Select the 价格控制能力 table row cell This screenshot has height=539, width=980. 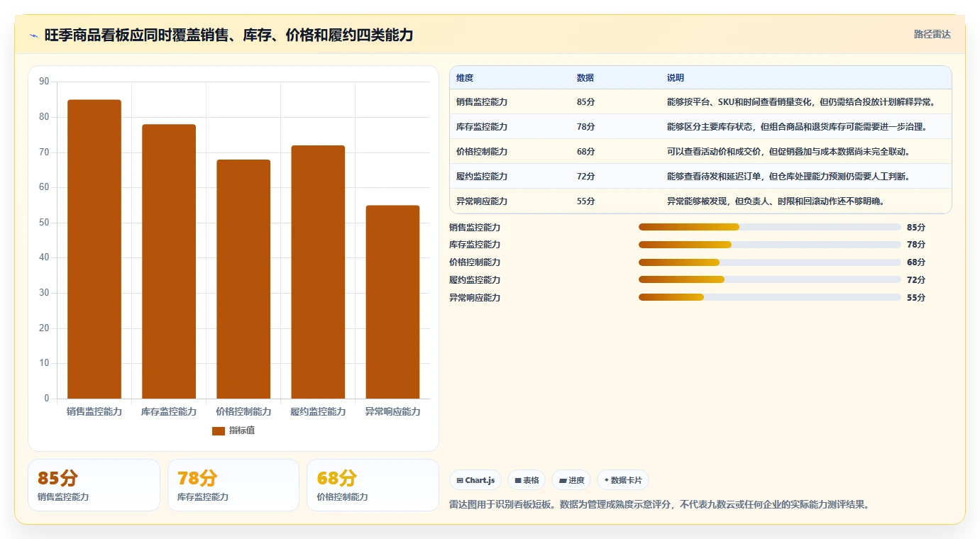pyautogui.click(x=482, y=151)
